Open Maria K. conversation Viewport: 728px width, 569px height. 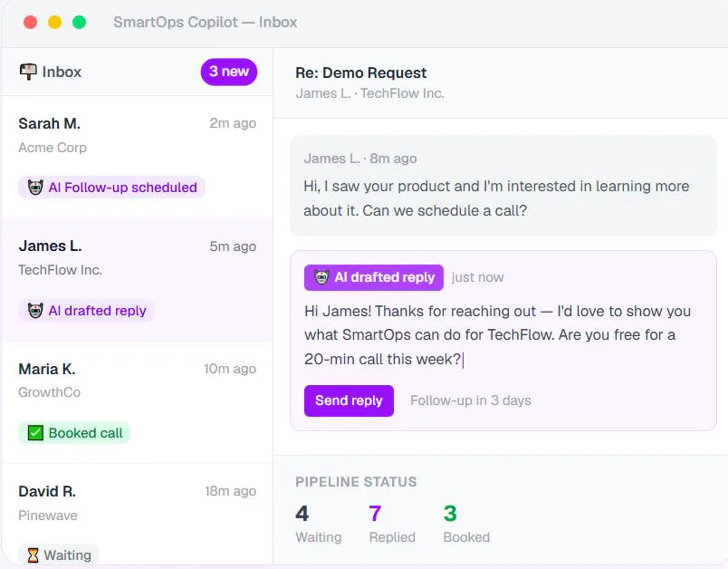137,402
